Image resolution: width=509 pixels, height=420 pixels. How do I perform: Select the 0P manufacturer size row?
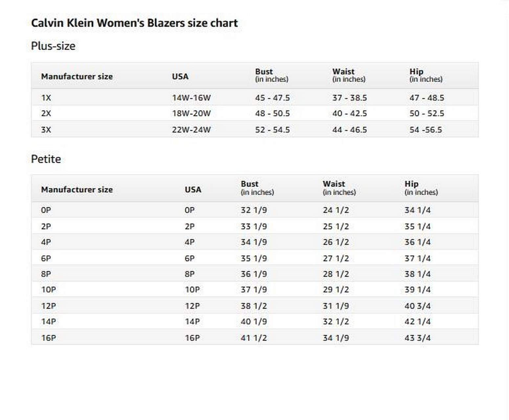[255, 210]
